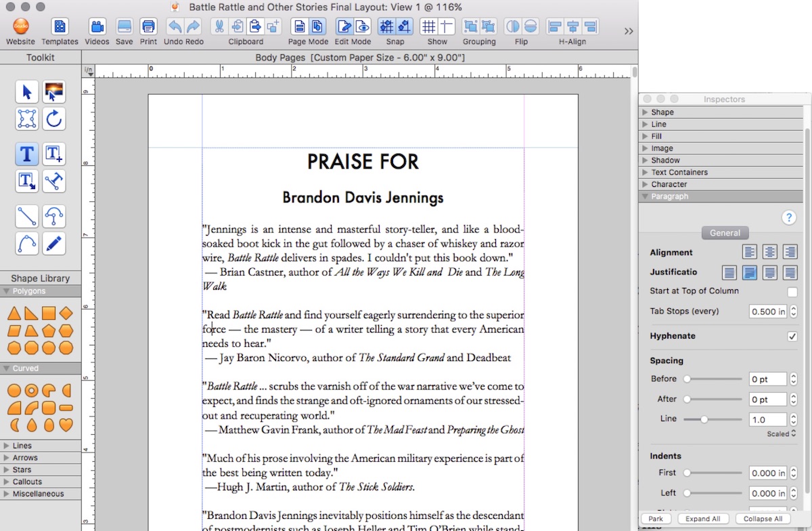The height and width of the screenshot is (531, 812).
Task: Choose the rotate tool
Action: point(53,119)
